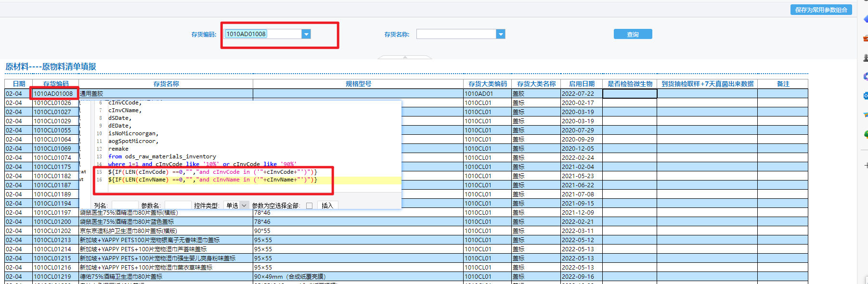Click inventory code 1010CL01074
The width and height of the screenshot is (868, 284).
click(x=55, y=158)
